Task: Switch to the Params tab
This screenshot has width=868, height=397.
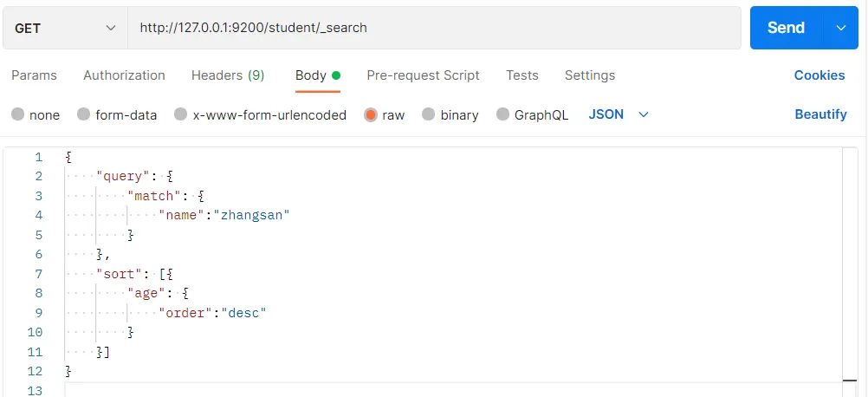Action: (34, 75)
